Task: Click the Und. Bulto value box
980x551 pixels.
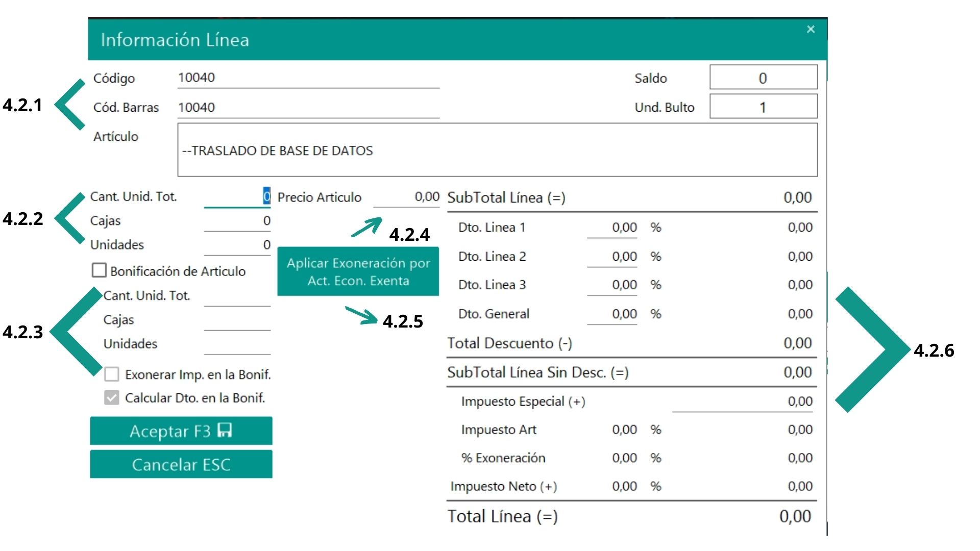Action: pos(763,107)
